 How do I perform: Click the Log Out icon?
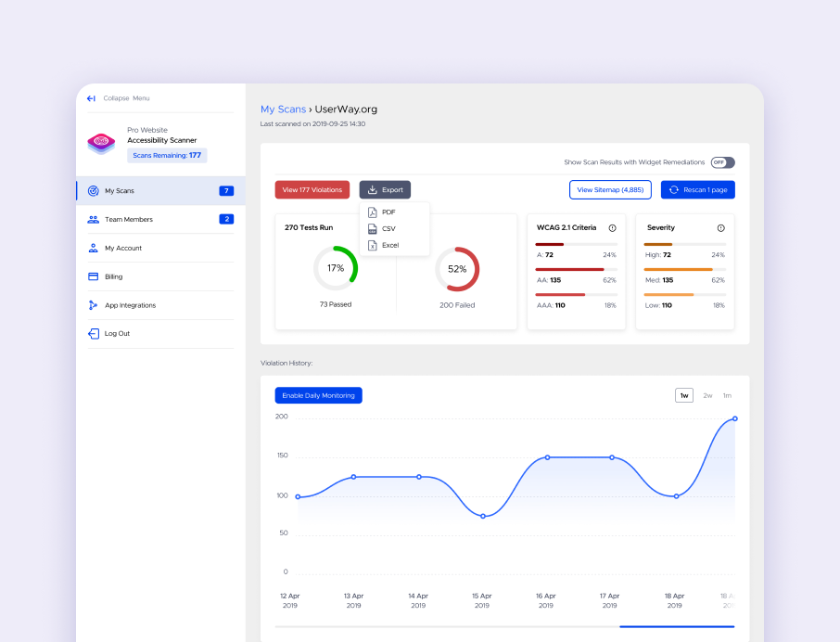[93, 333]
